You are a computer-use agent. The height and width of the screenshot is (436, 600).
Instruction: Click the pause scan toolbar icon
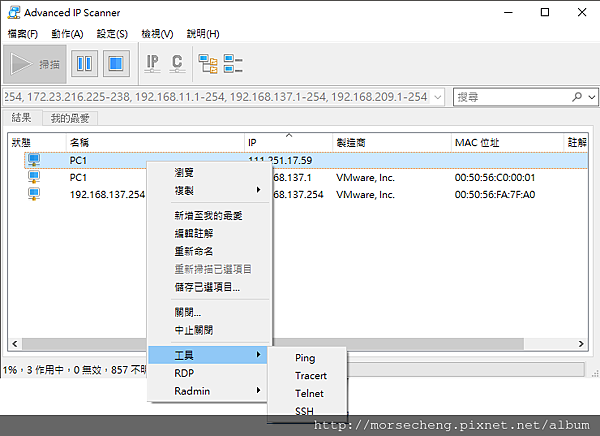click(x=84, y=64)
